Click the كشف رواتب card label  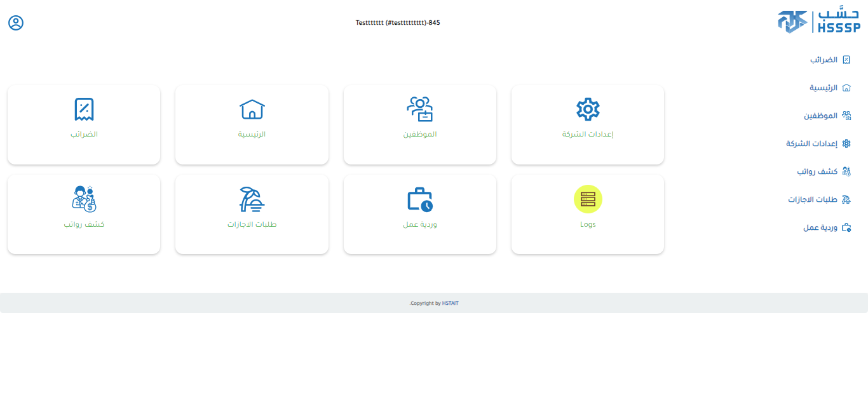(84, 224)
